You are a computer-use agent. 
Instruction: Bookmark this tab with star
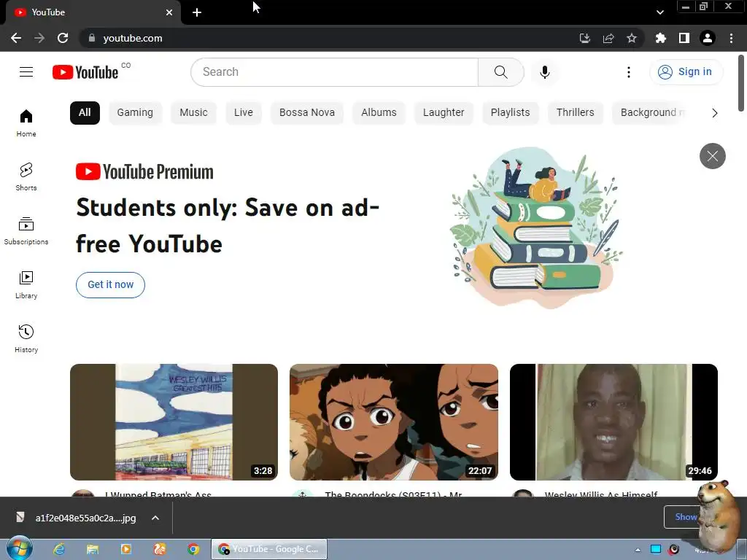pos(632,38)
